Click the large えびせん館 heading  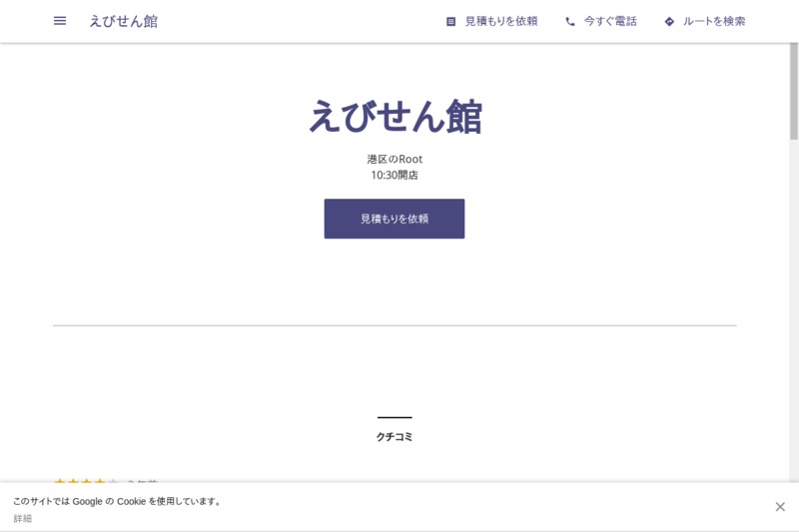tap(395, 117)
